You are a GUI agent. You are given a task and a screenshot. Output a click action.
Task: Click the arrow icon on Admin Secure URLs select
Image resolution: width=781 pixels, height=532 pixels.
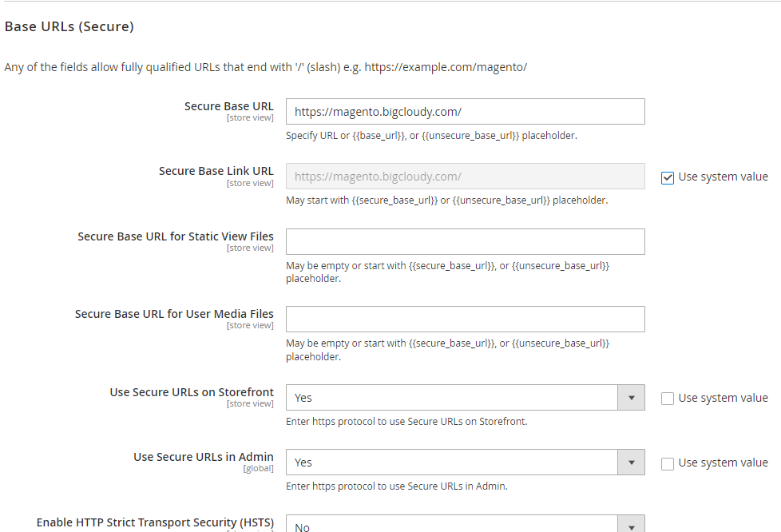632,463
